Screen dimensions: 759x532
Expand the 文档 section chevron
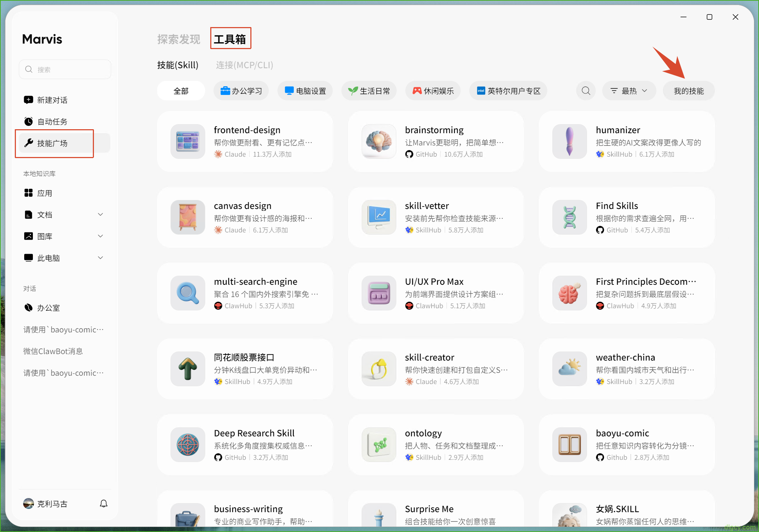[101, 214]
